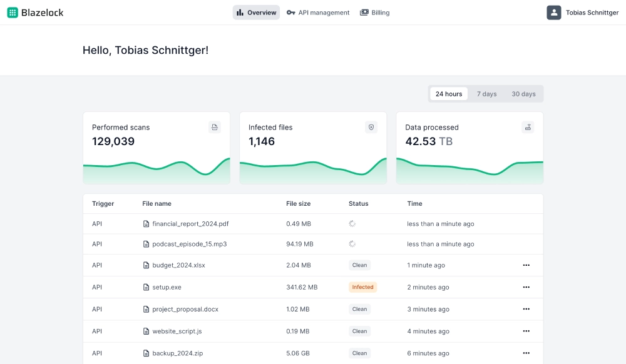The image size is (626, 364).
Task: Open the actions menu for backup_2024.zip
Action: pyautogui.click(x=525, y=353)
